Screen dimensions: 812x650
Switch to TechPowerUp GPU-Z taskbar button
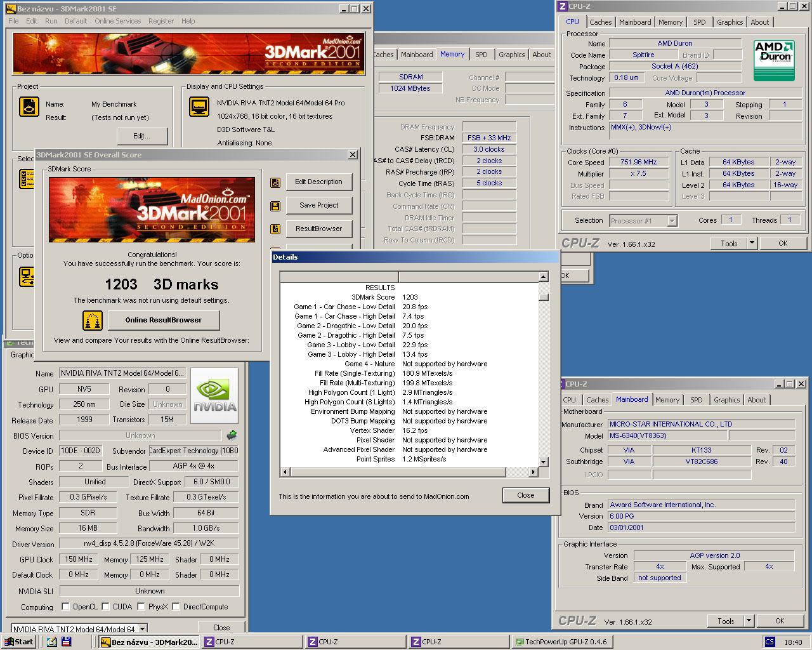pos(562,642)
